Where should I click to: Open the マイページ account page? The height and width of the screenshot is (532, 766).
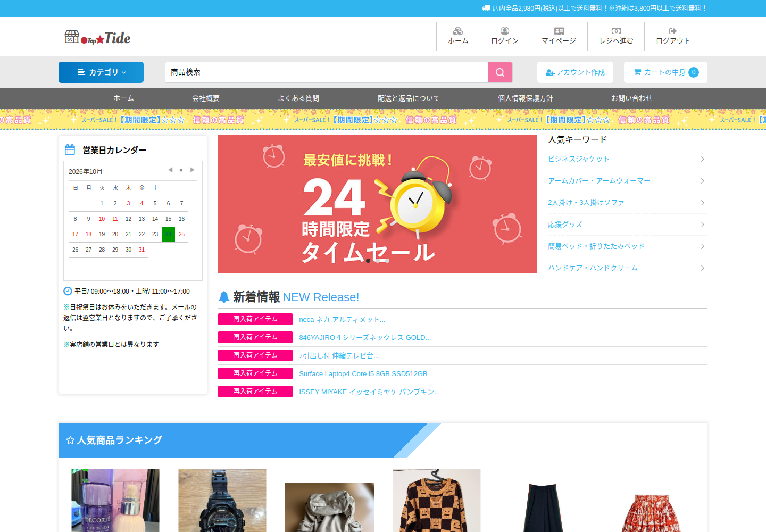point(559,36)
